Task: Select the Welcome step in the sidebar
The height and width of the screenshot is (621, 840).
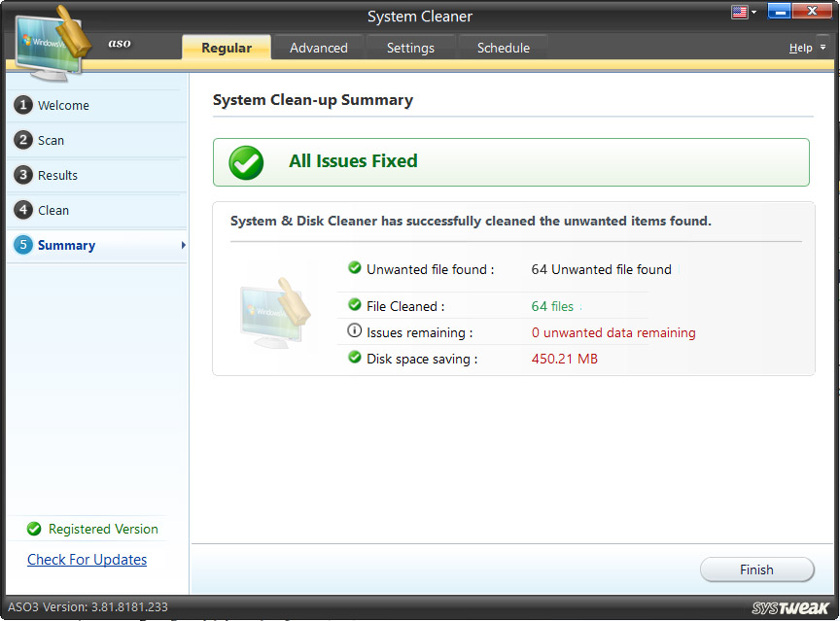Action: tap(58, 105)
